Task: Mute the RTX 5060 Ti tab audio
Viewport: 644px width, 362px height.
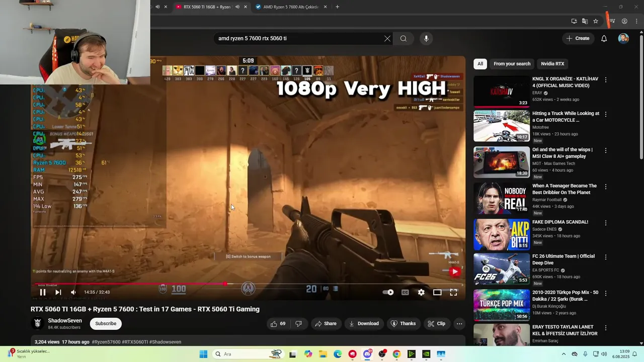Action: [x=237, y=7]
